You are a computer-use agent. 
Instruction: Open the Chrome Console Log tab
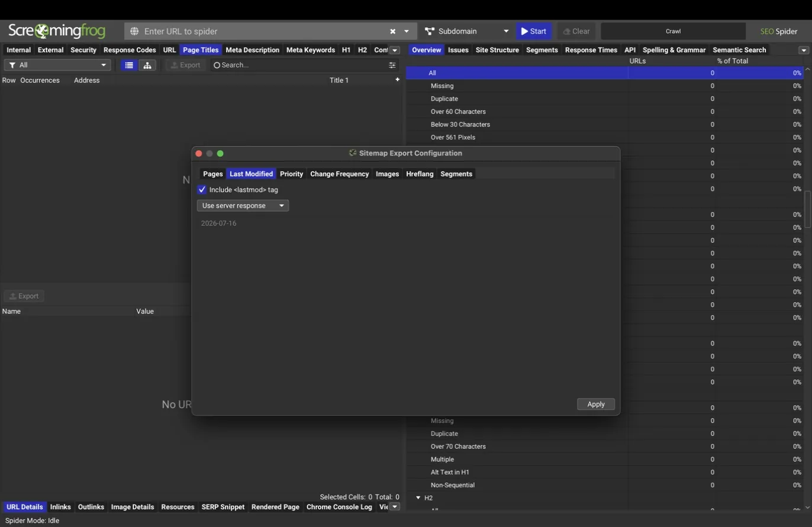click(339, 507)
